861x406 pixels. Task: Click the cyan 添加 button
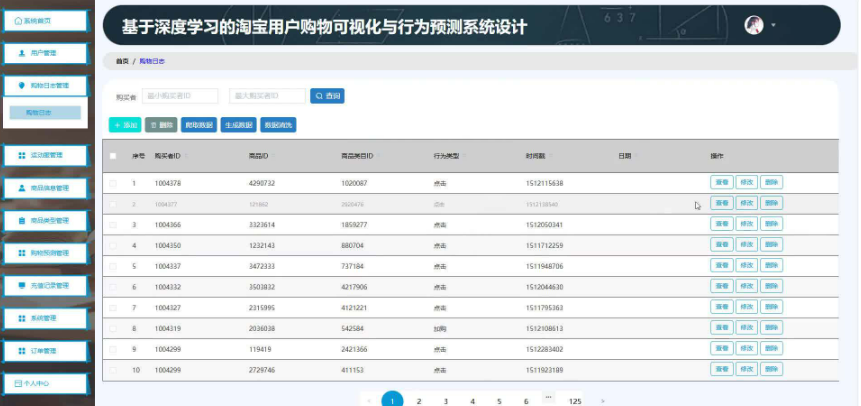(125, 125)
